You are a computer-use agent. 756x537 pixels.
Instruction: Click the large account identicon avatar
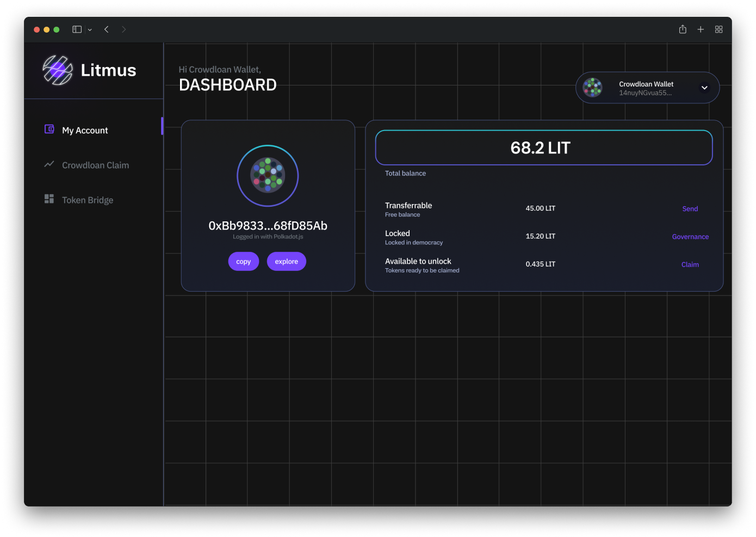(268, 175)
